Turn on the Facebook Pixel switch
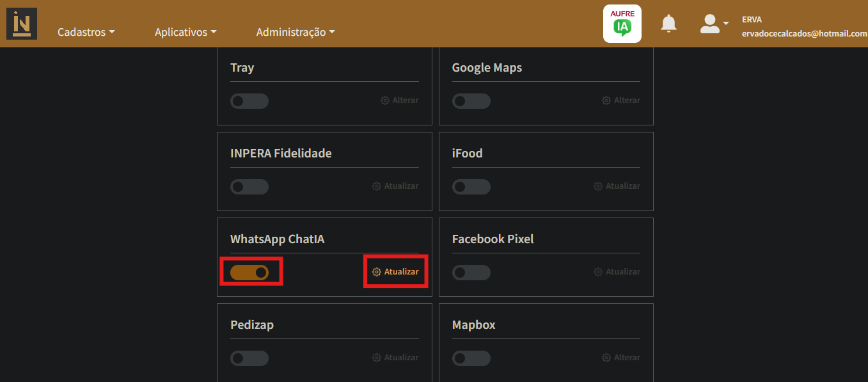This screenshot has height=382, width=868. coord(471,272)
